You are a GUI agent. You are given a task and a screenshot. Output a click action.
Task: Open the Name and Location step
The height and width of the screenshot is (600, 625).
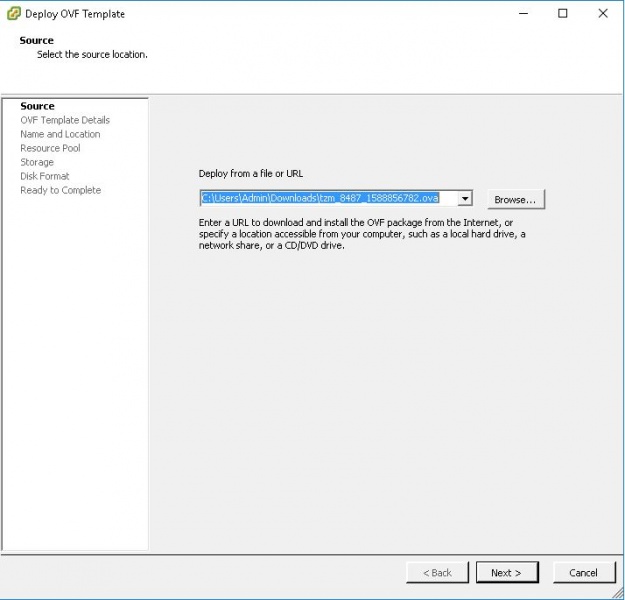(60, 134)
